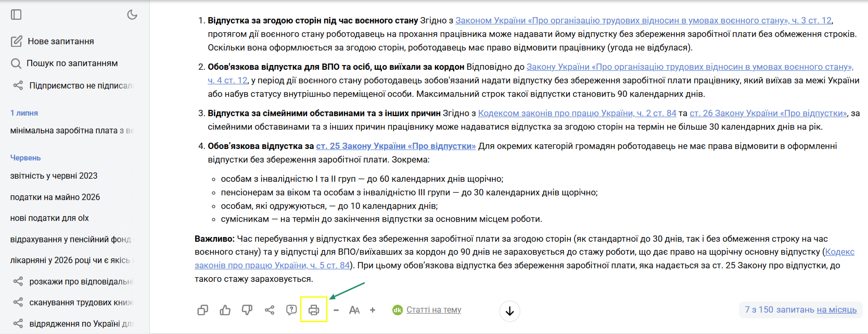Image resolution: width=868 pixels, height=334 pixels.
Task: Click share icon beside сканування трудових книжок
Action: 18,302
